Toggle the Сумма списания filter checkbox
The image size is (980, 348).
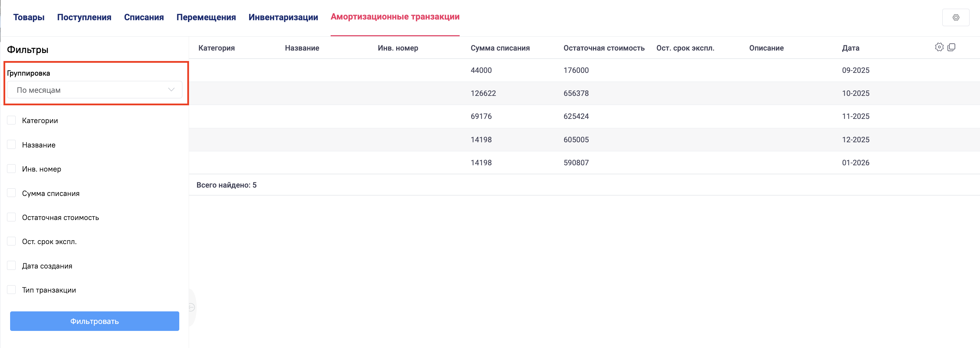12,193
